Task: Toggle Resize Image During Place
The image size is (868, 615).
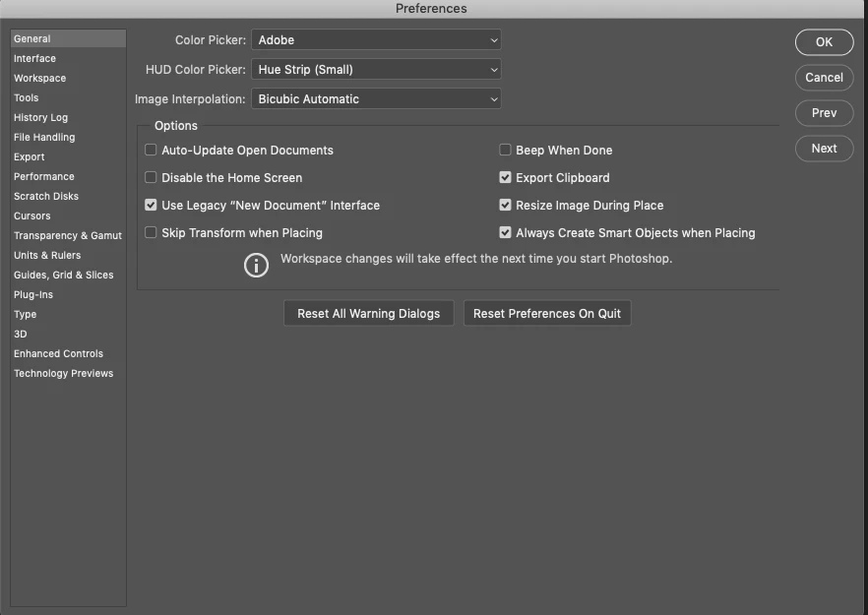Action: (505, 206)
